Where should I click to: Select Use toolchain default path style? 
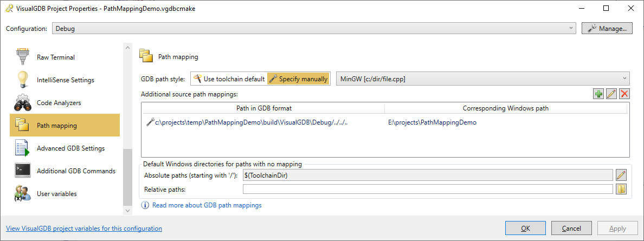(x=230, y=79)
